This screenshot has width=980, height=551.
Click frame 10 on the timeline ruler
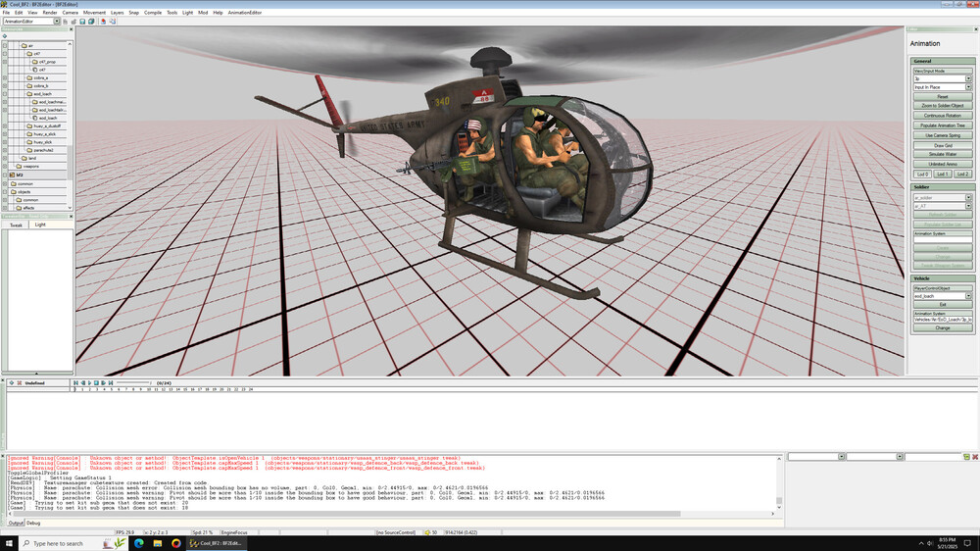pos(149,389)
